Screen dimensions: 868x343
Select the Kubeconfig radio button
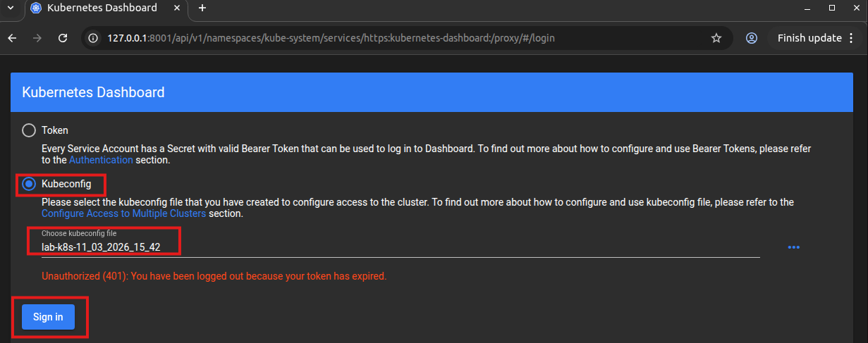click(x=29, y=184)
